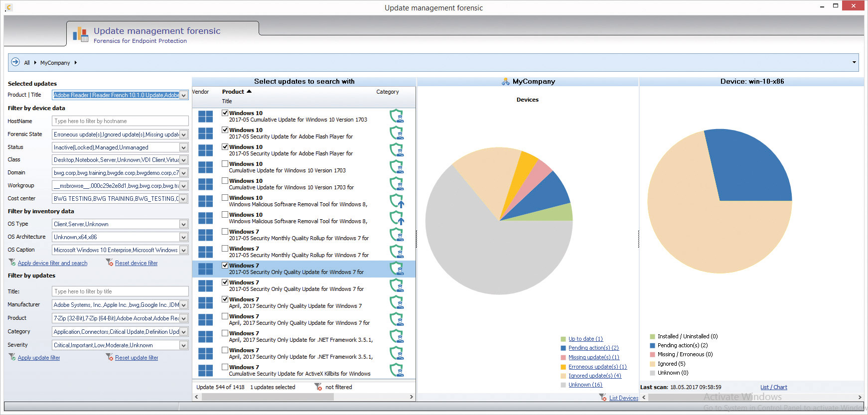Click Windows logo of highlighted Security Only Quality Update row
This screenshot has width=868, height=415.
pos(205,269)
